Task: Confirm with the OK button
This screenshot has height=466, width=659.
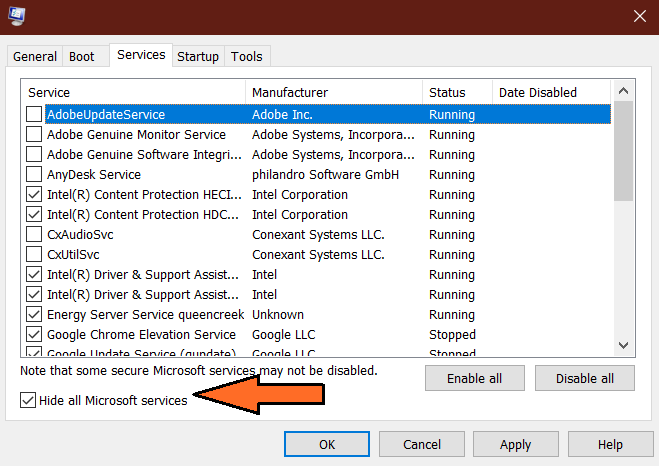Action: tap(327, 444)
